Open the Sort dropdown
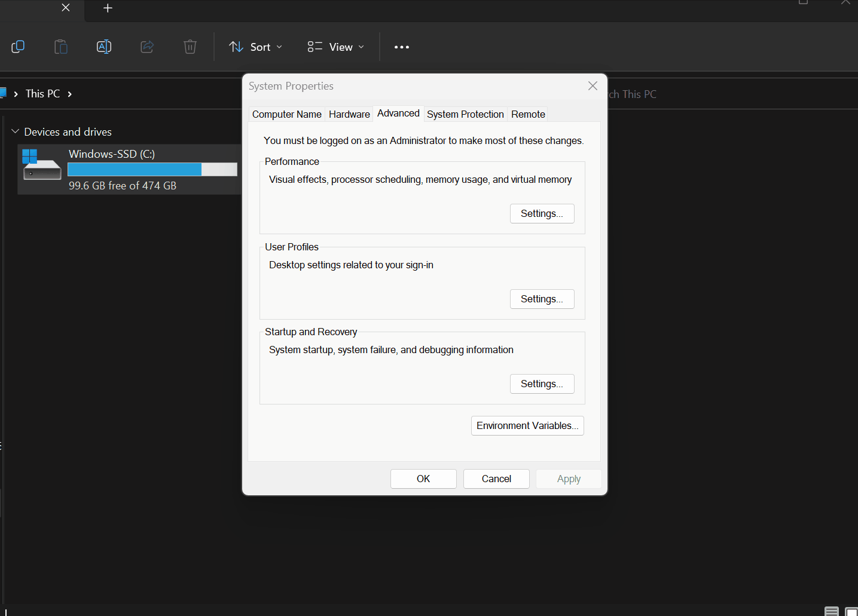The width and height of the screenshot is (858, 616). [x=256, y=47]
